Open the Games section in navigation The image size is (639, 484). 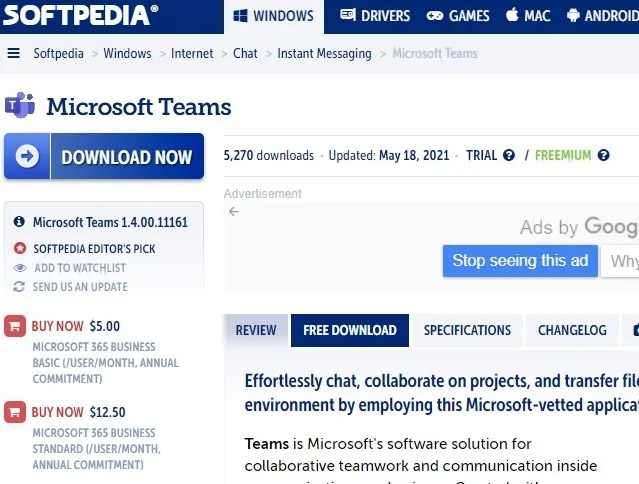tap(458, 16)
